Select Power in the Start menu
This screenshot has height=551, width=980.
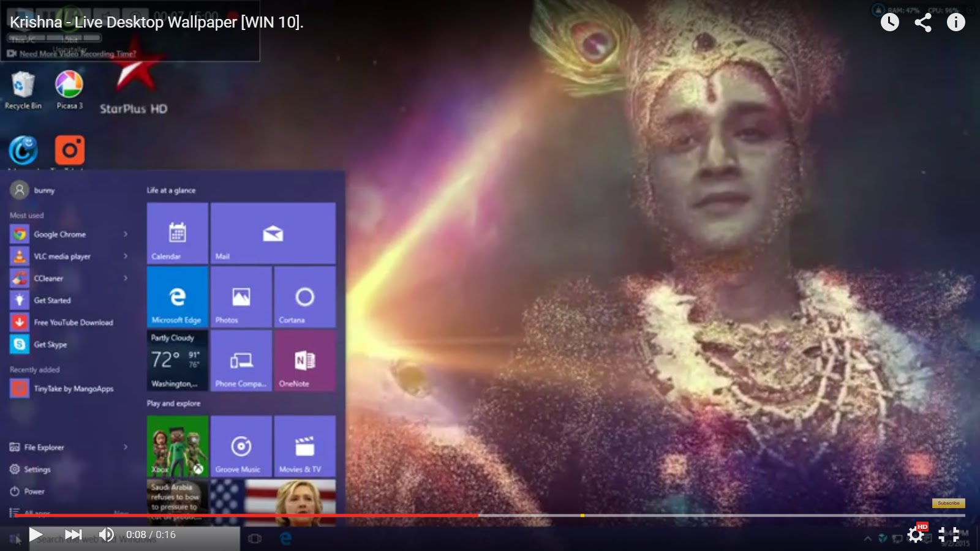pos(34,492)
